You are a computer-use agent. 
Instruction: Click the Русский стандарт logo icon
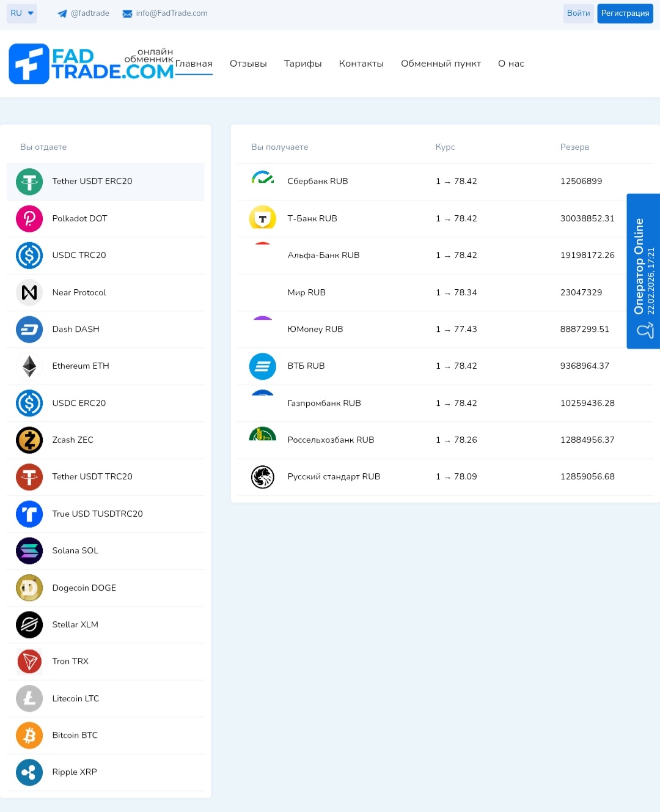263,477
